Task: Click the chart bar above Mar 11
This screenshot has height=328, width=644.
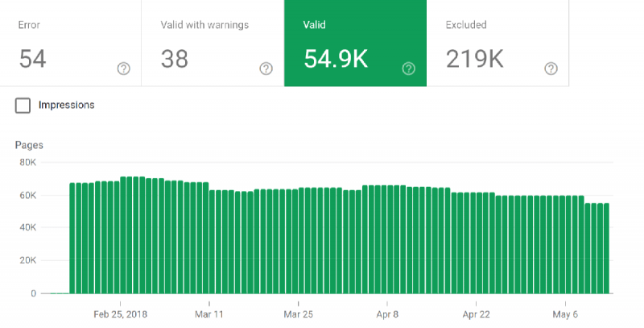Action: pyautogui.click(x=212, y=242)
